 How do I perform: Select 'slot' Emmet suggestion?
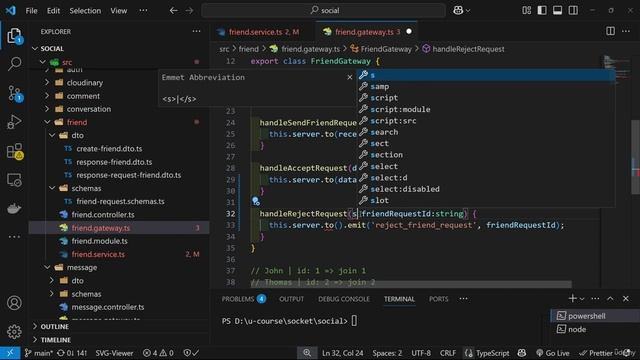coord(486,200)
